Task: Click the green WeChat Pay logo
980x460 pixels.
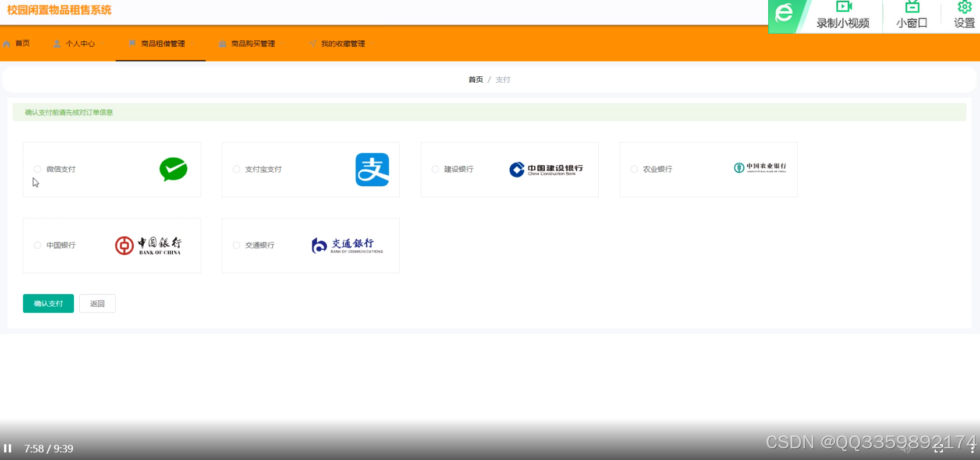Action: click(x=173, y=169)
